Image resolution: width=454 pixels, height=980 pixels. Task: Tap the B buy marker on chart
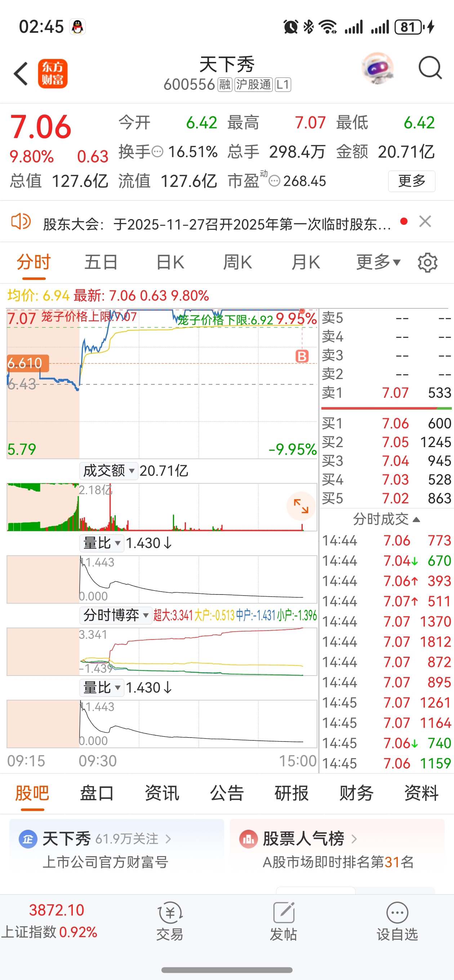click(302, 356)
